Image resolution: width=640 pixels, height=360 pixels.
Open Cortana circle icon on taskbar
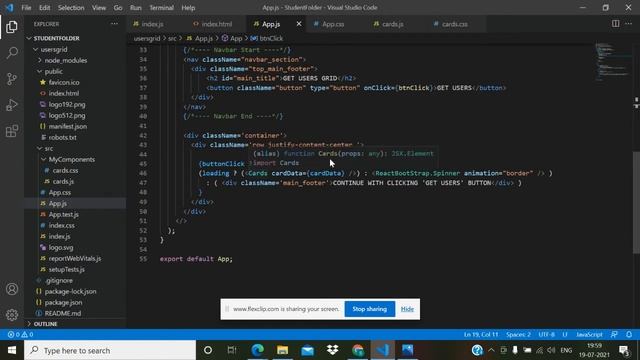point(208,350)
